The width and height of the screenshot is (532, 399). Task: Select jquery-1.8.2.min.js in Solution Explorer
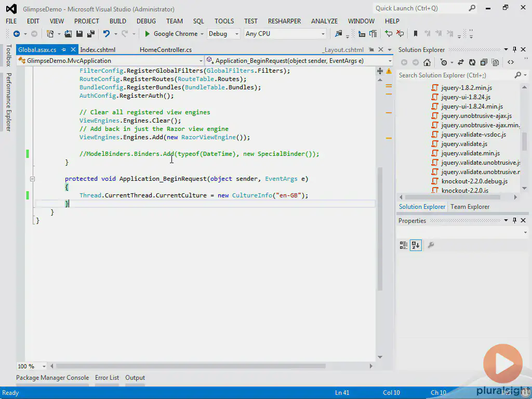tap(467, 88)
